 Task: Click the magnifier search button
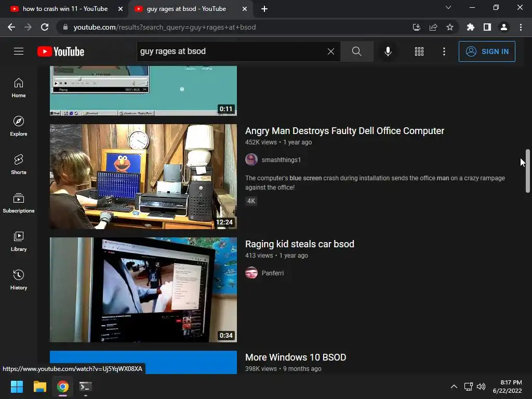point(356,51)
